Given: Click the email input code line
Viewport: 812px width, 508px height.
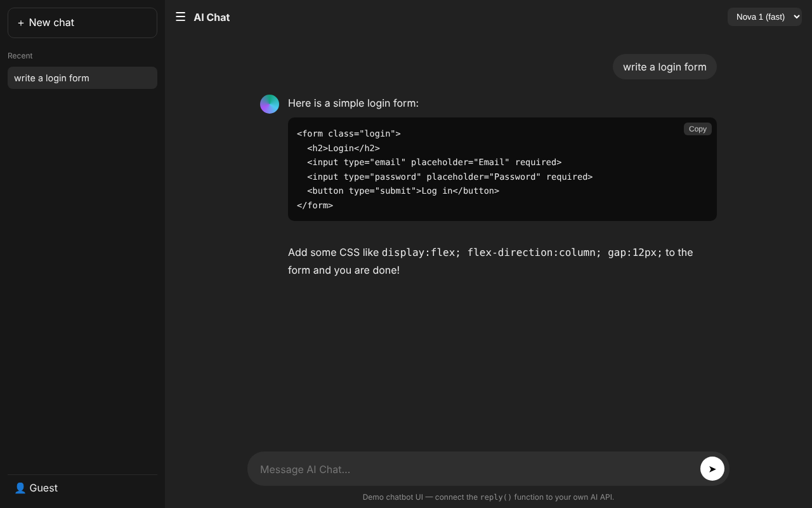Looking at the screenshot, I should [435, 162].
